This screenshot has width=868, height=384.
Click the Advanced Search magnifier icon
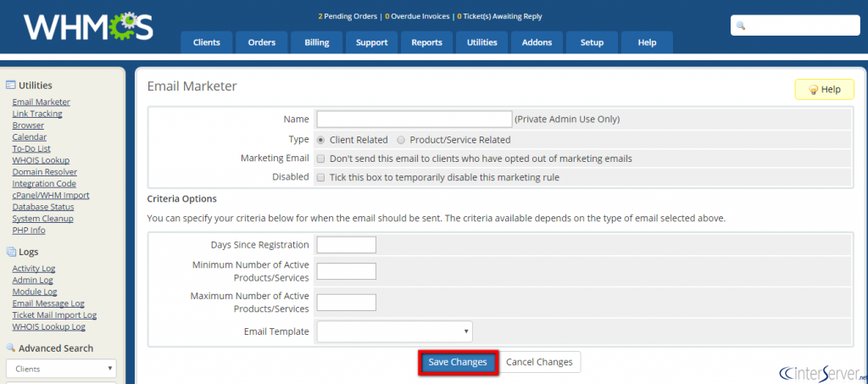tap(11, 348)
